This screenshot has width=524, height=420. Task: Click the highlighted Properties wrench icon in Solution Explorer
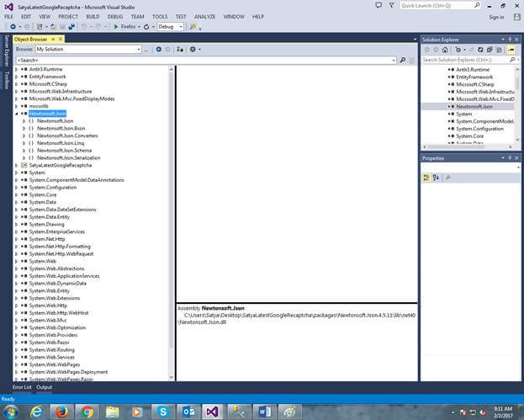(511, 50)
